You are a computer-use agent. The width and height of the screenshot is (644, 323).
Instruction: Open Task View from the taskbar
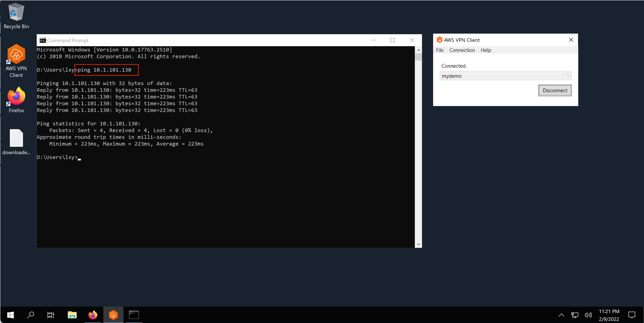(51, 315)
